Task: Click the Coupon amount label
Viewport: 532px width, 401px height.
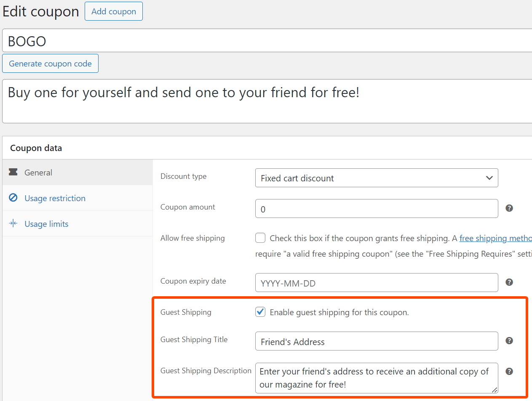Action: click(187, 207)
